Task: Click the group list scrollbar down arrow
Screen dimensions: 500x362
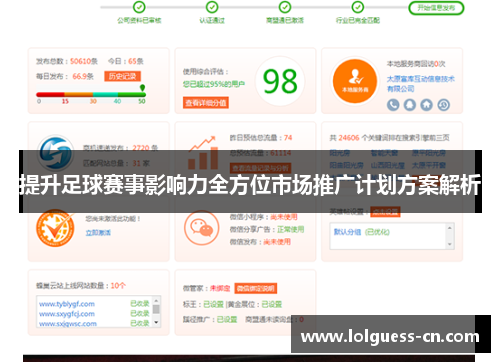Action: [x=449, y=244]
